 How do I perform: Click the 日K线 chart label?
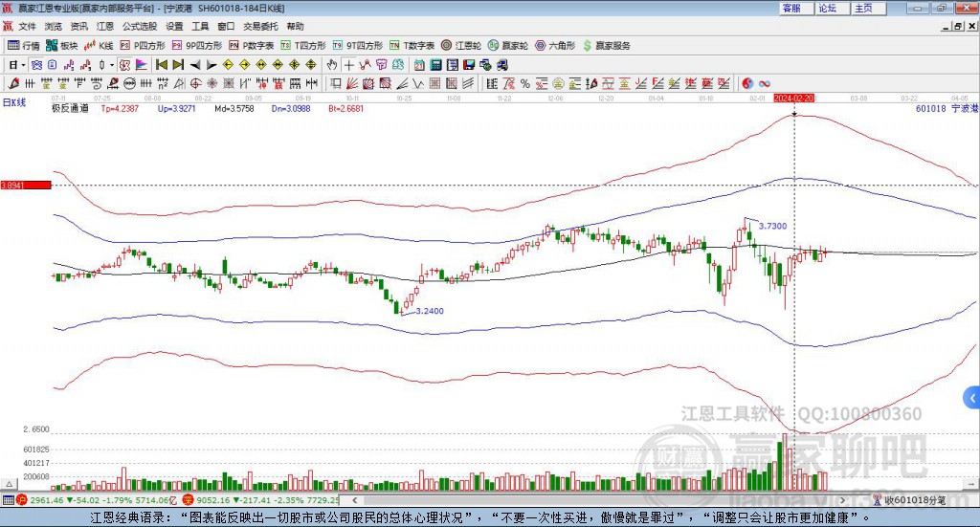(13, 102)
